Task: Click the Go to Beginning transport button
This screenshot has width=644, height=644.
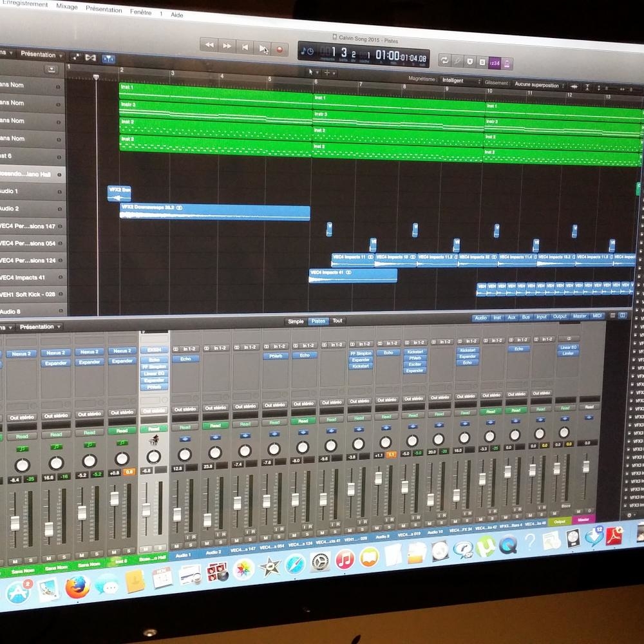Action: coord(245,47)
